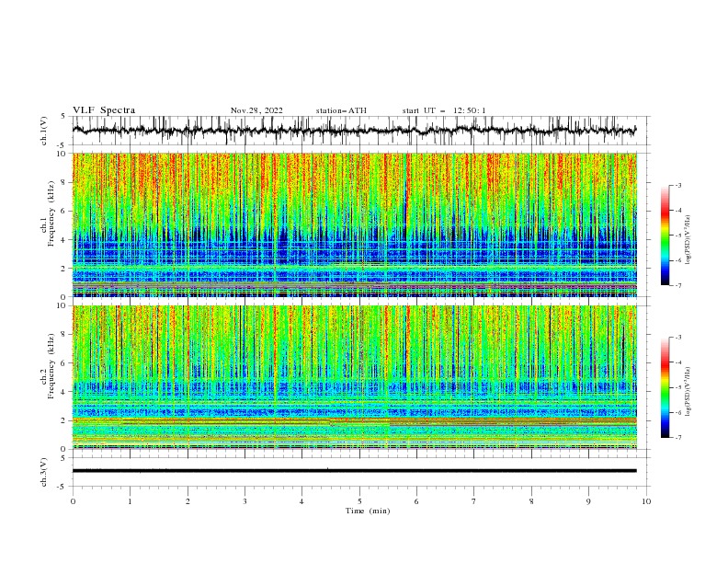Click the ch.2 PSD color scale bar
728x563 pixels.
pos(665,387)
